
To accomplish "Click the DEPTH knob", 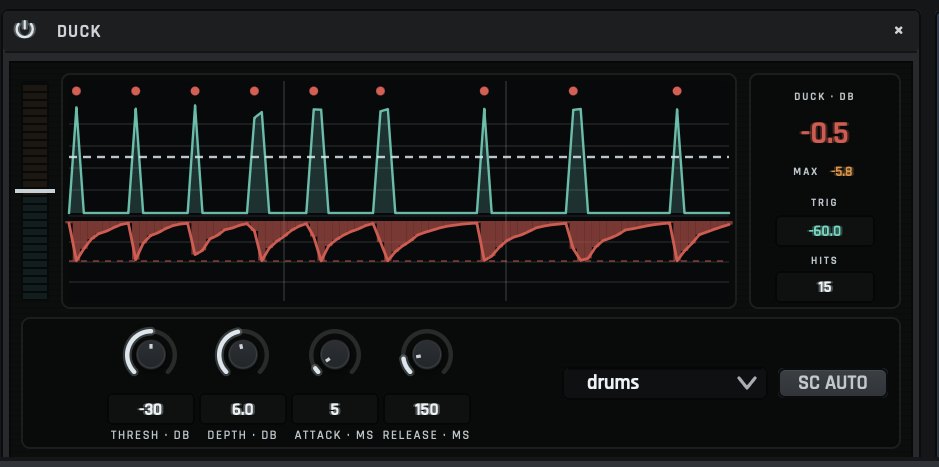I will pyautogui.click(x=243, y=354).
